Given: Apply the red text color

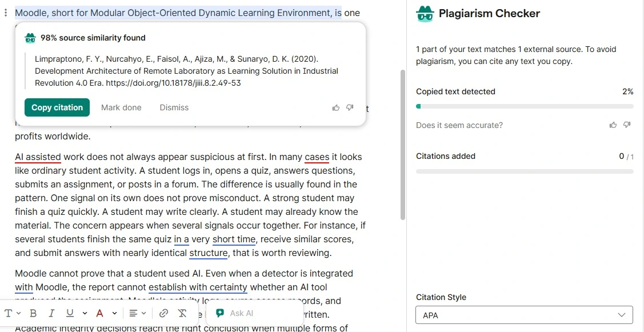Looking at the screenshot, I should click(x=99, y=314).
